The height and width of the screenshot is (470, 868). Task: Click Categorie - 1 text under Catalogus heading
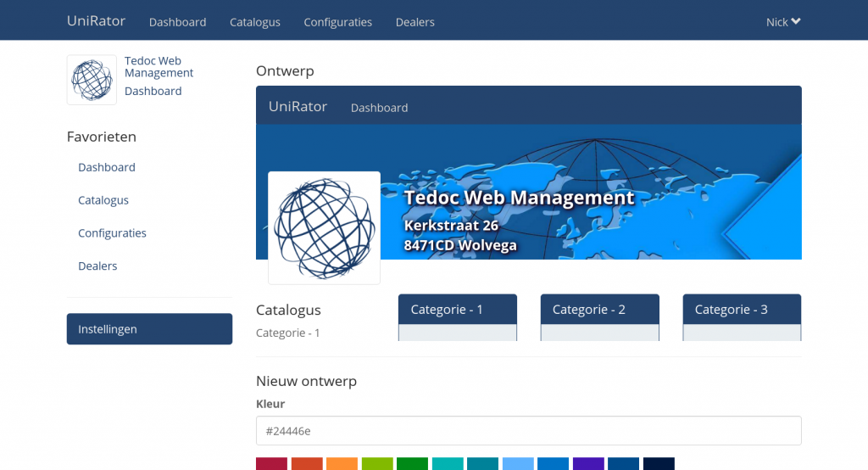click(x=288, y=333)
